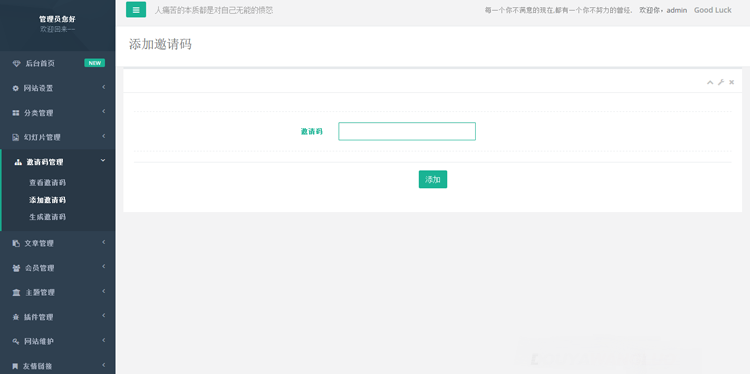Focus the 邀请码 input field

pyautogui.click(x=407, y=132)
